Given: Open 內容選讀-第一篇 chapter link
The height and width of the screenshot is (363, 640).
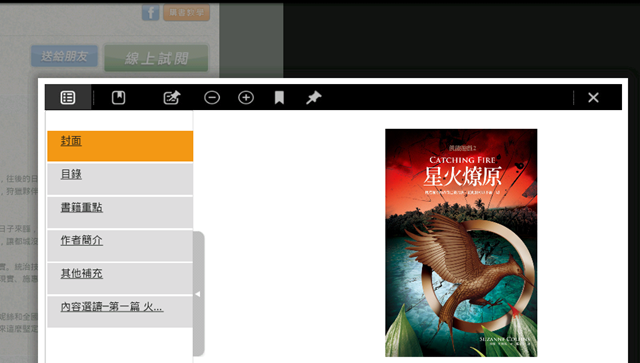Looking at the screenshot, I should [120, 312].
